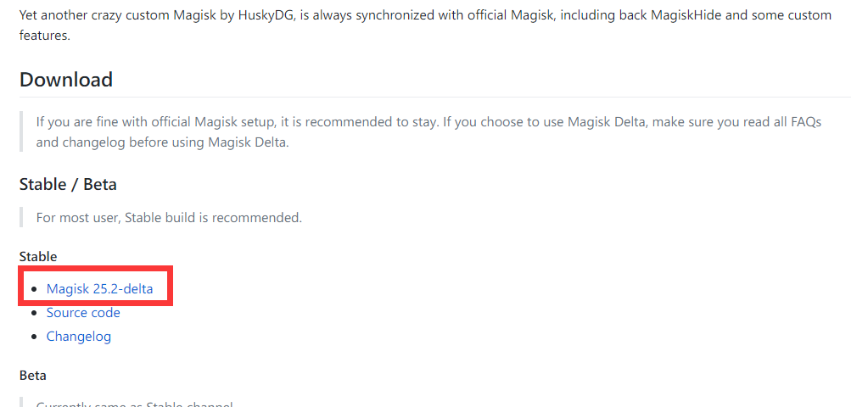The width and height of the screenshot is (868, 407).
Task: Open the Changelog link under Stable
Action: (79, 337)
